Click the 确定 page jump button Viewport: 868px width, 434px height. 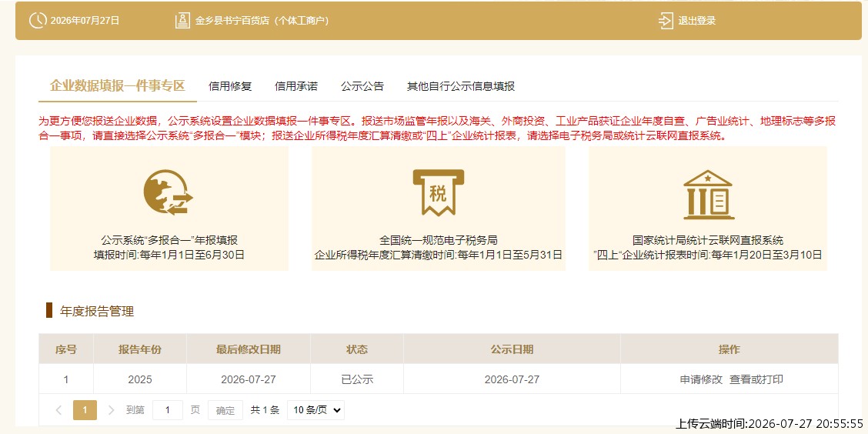pos(225,410)
